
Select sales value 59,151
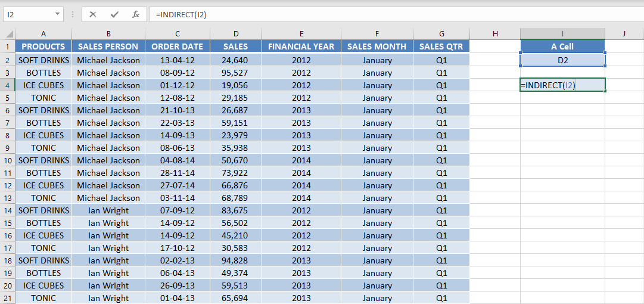click(236, 123)
